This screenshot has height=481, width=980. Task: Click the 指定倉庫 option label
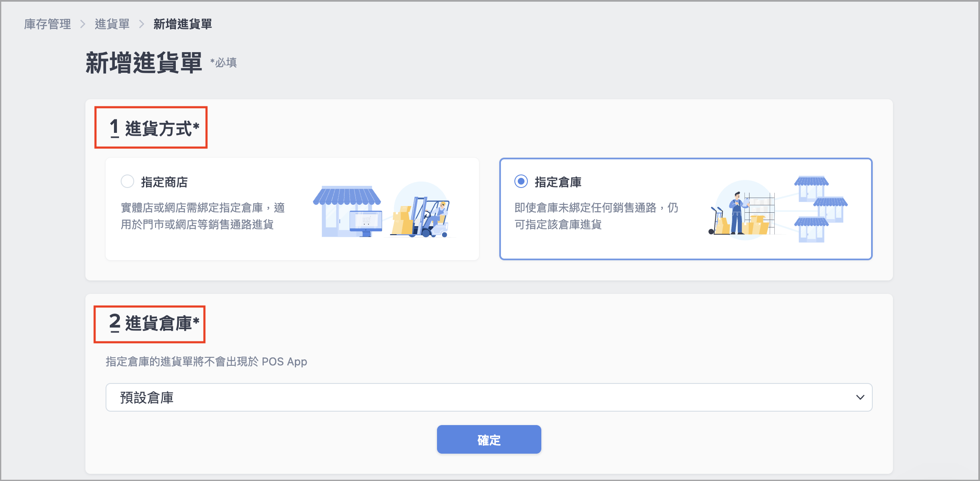(558, 182)
